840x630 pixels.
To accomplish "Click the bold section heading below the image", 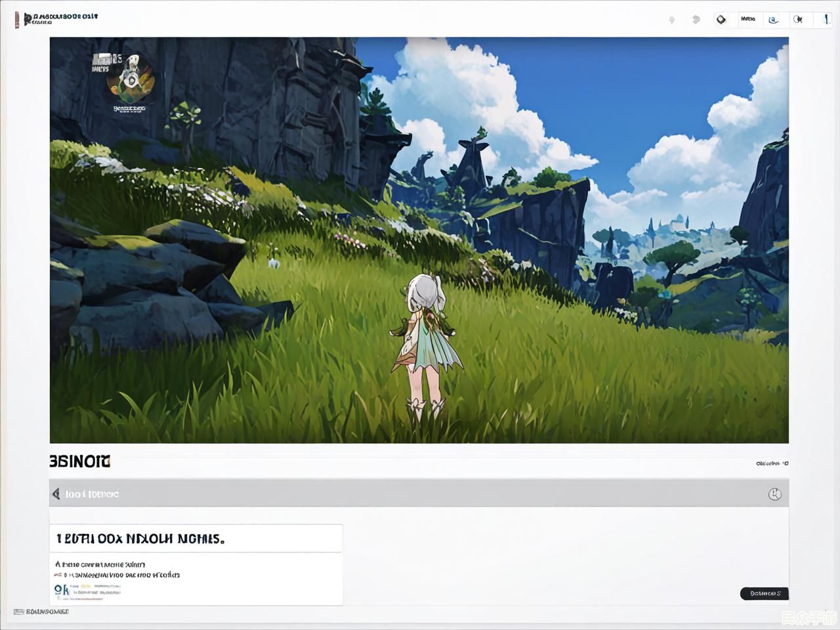I will click(x=80, y=462).
